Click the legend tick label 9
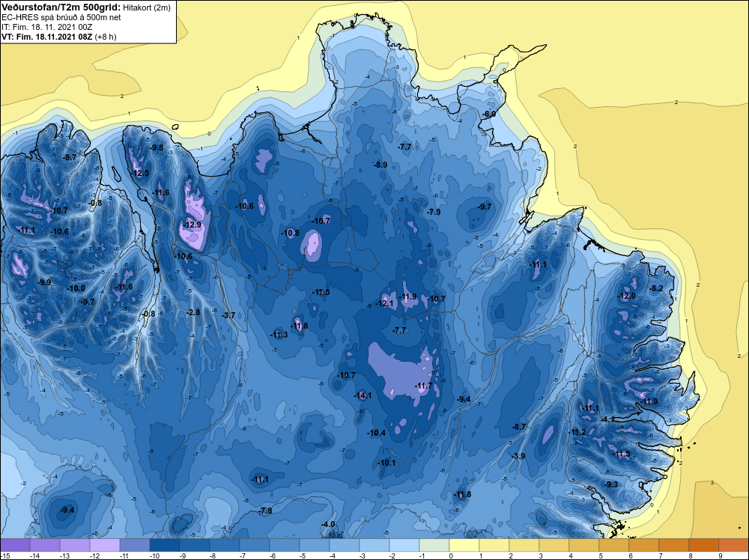The height and width of the screenshot is (560, 749). tap(721, 556)
